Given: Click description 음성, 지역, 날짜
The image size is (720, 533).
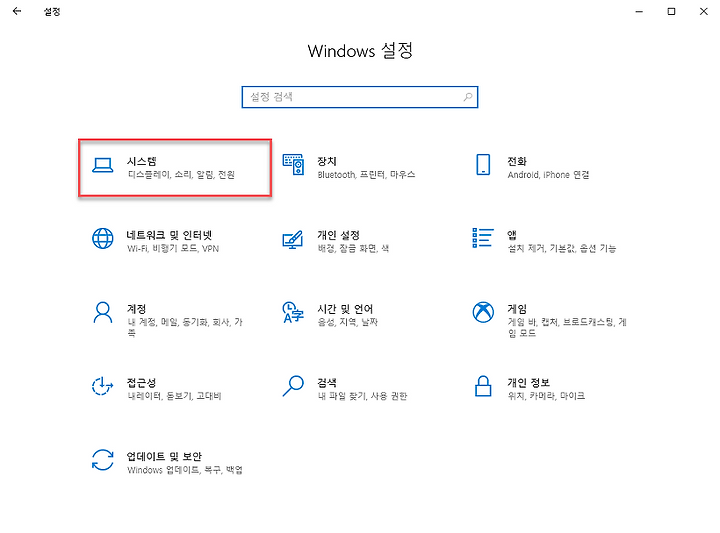Looking at the screenshot, I should pos(348,322).
